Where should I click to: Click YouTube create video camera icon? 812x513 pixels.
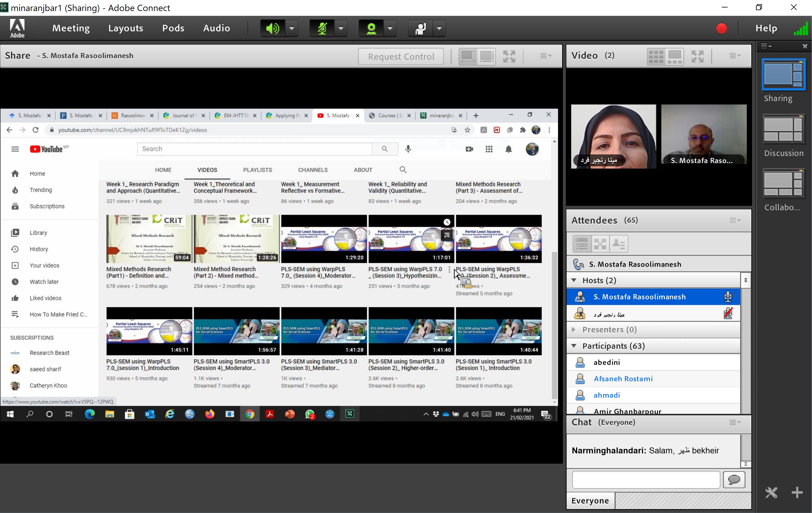469,149
